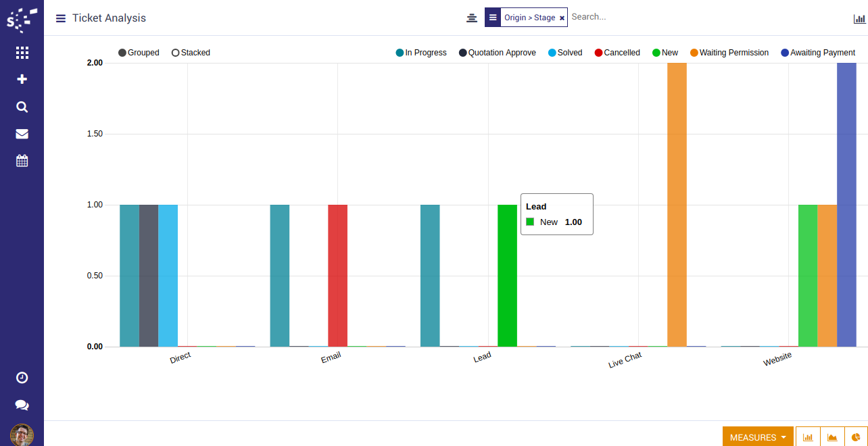
Task: Toggle the In Progress legend series
Action: 421,53
